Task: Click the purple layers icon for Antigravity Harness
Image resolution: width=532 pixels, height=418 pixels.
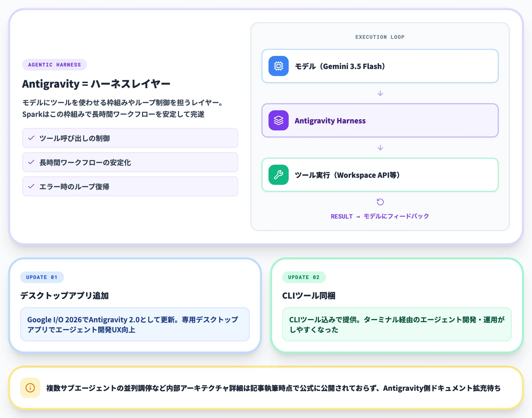Action: click(278, 120)
